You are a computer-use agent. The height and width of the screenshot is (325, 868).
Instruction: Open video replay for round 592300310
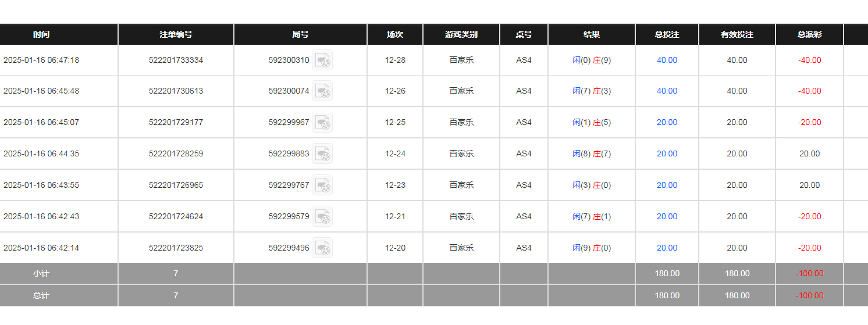pos(322,60)
